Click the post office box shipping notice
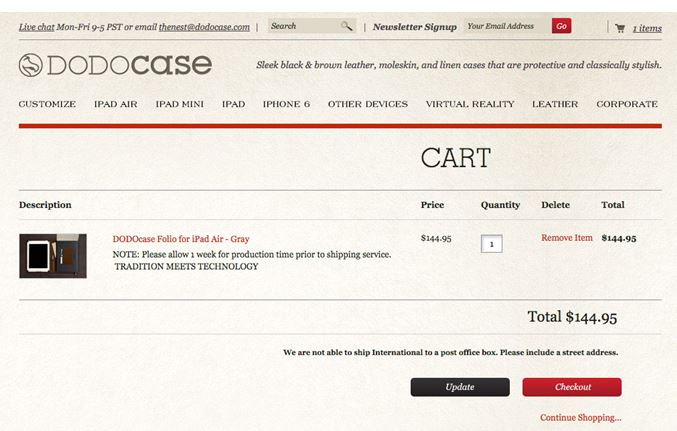The width and height of the screenshot is (677, 431). 450,352
